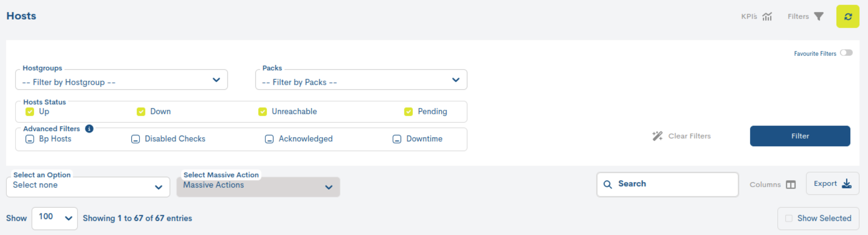Screen dimensions: 868x235
Task: Open the Filter by Packs dropdown
Action: (x=361, y=80)
